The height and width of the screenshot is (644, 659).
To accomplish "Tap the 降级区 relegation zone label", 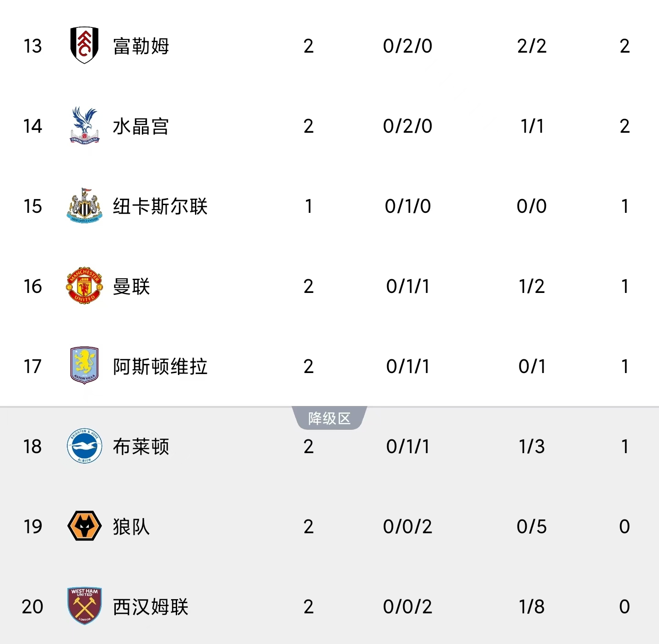I will [329, 418].
